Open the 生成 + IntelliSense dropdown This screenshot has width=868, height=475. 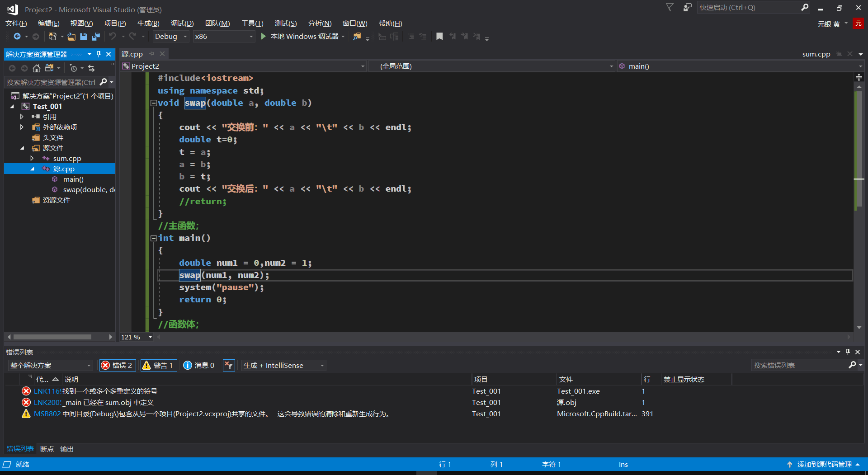tap(284, 365)
